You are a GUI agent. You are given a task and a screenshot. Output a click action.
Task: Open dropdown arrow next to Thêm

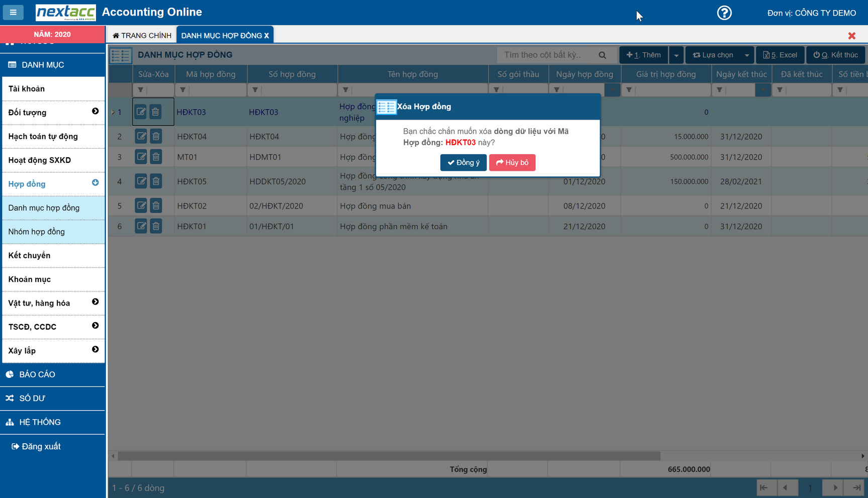pyautogui.click(x=676, y=55)
